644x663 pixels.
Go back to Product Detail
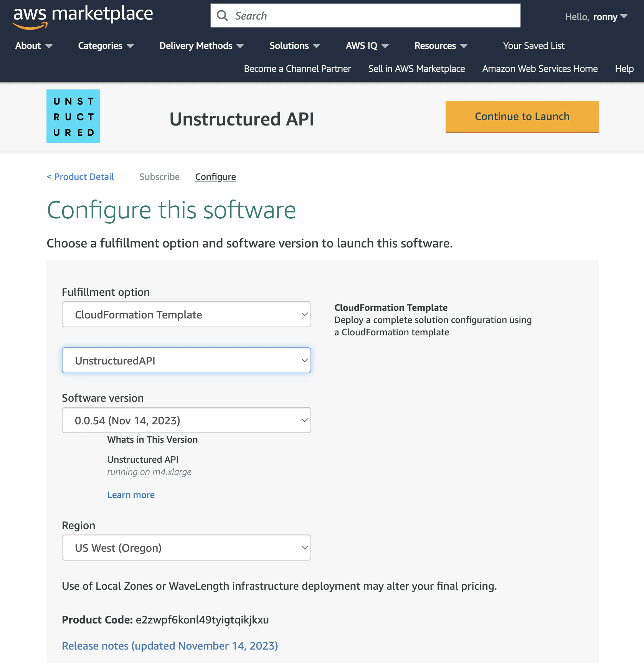pos(80,177)
